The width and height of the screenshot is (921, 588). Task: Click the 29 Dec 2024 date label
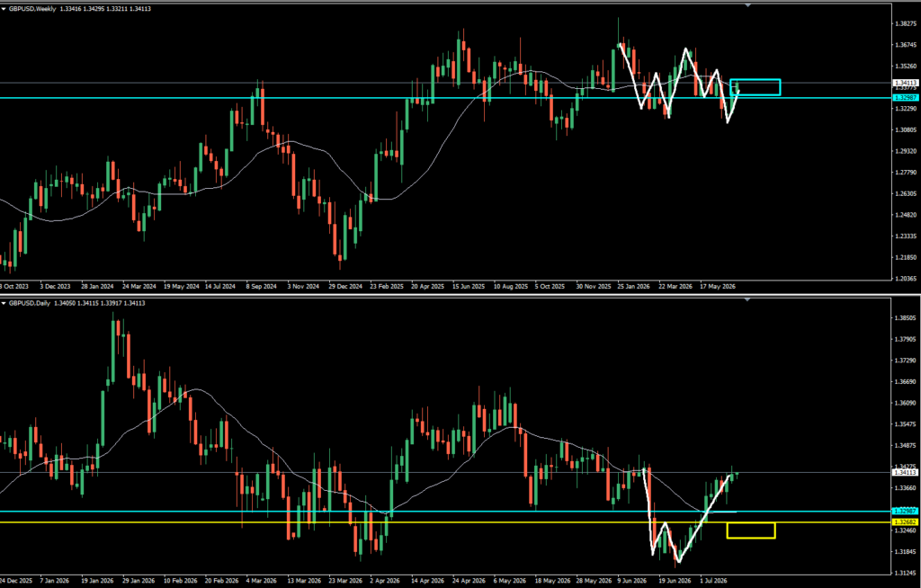click(x=345, y=287)
